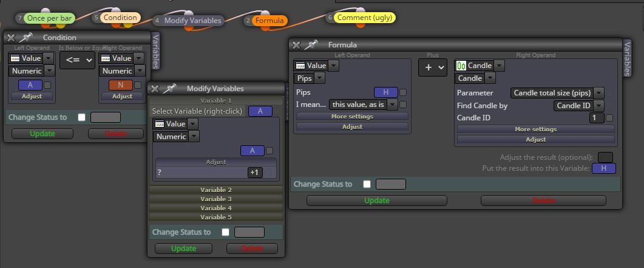
Task: Tick the checkbox beside 'this value, as is'
Action: (x=403, y=105)
